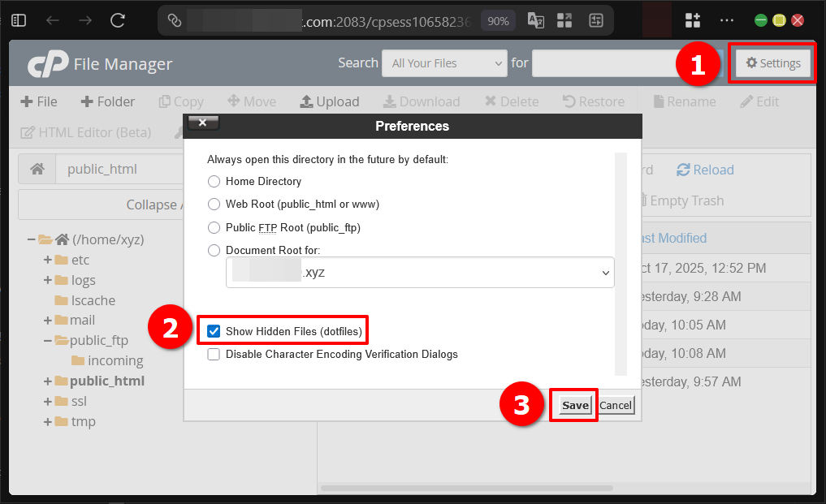Viewport: 826px width, 504px height.
Task: Select the Home Directory radio option
Action: [x=214, y=181]
